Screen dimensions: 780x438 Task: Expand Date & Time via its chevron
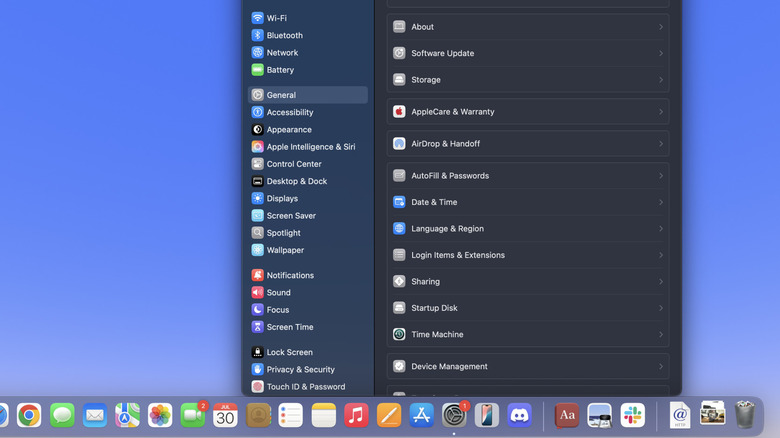tap(661, 202)
